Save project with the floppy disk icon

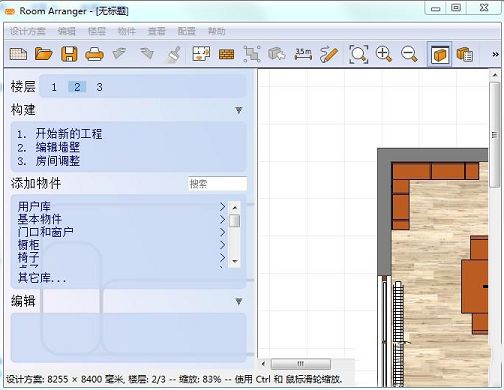69,54
